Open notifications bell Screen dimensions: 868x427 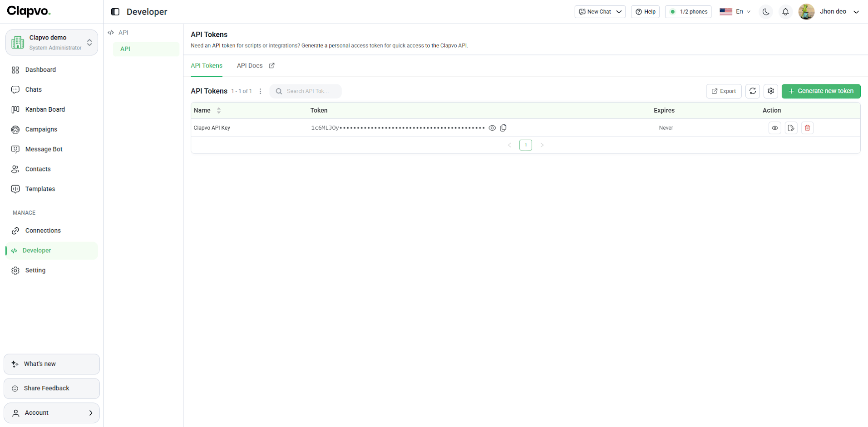click(785, 12)
